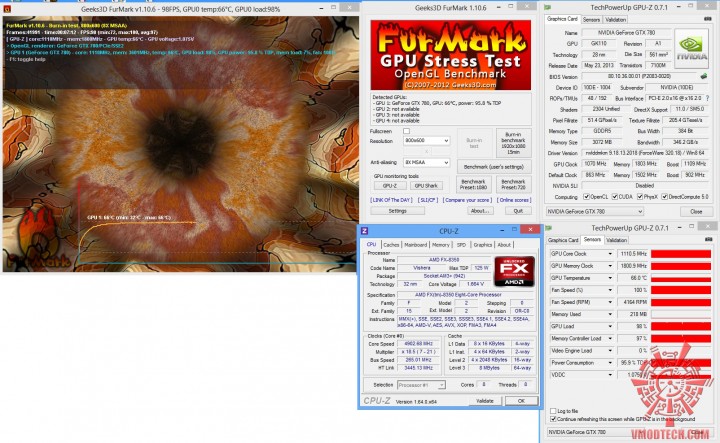Click screenshot camera icon in GPU-Z Graphics Card window
720x443 pixels.
point(708,19)
